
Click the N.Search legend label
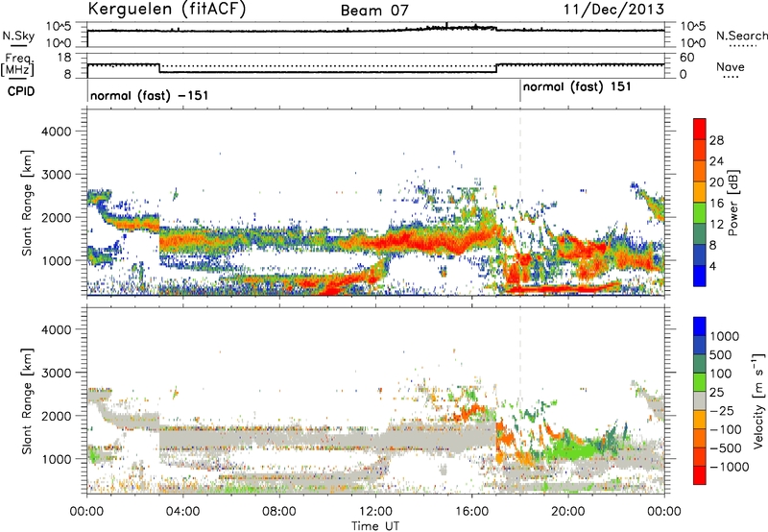point(741,36)
